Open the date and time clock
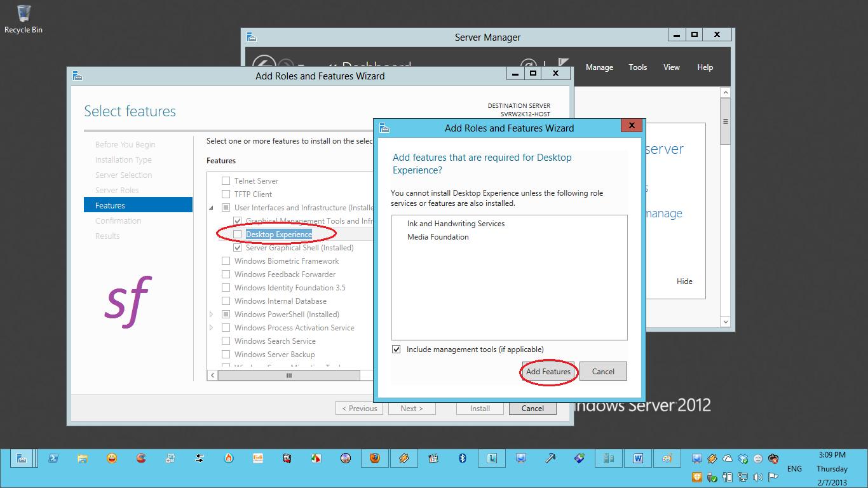 click(x=832, y=468)
